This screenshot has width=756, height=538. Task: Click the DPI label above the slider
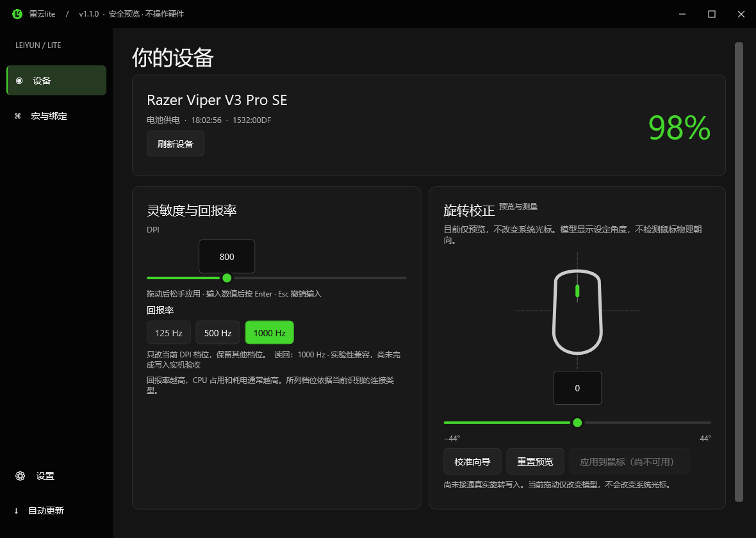(153, 230)
